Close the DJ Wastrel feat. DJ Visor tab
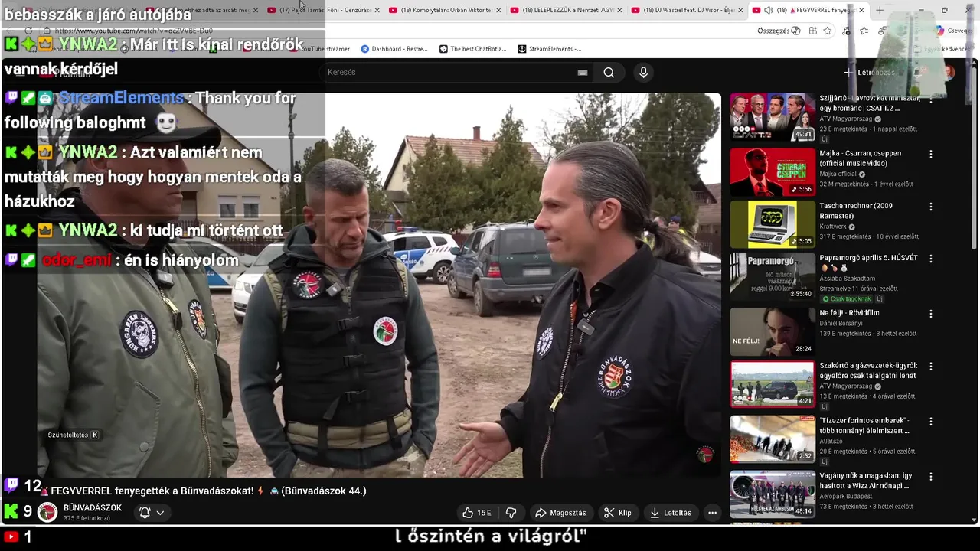The image size is (980, 551). 740,10
